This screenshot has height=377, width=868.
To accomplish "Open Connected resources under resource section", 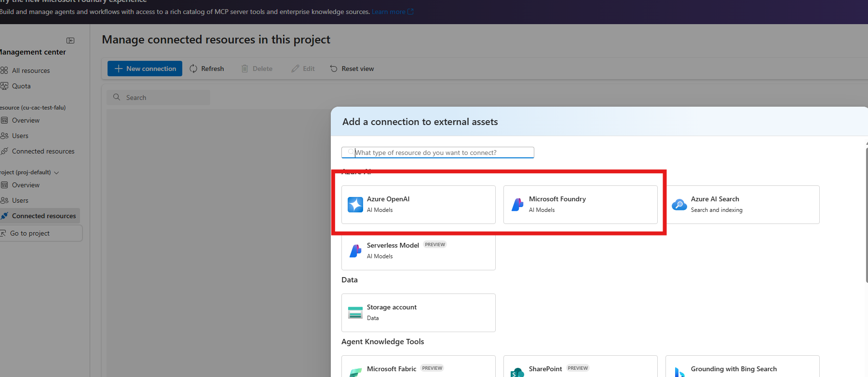I will pyautogui.click(x=43, y=151).
